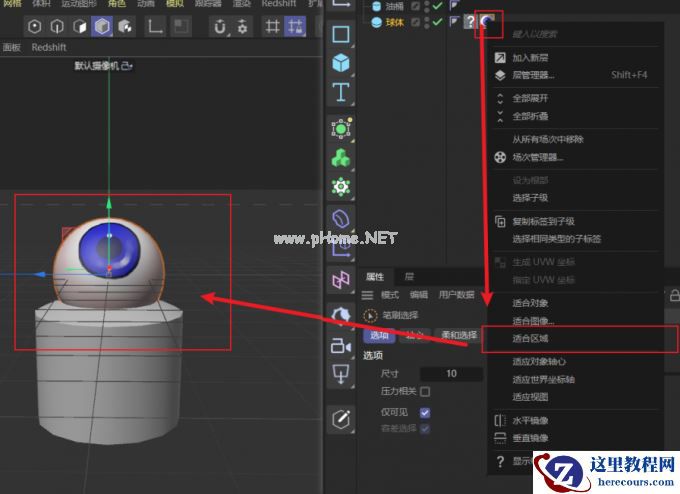
Task: Switch to the 属性 attributes tab
Action: pyautogui.click(x=375, y=277)
